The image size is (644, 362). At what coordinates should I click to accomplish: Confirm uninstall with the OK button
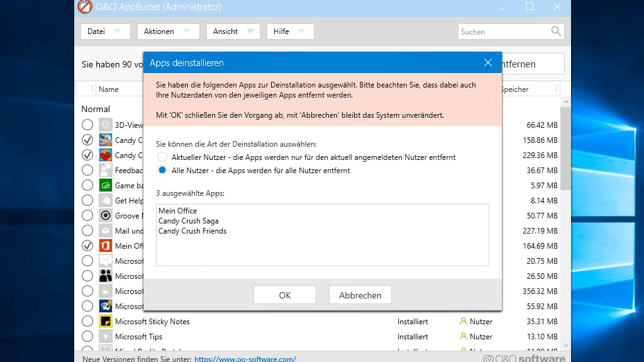pos(285,295)
